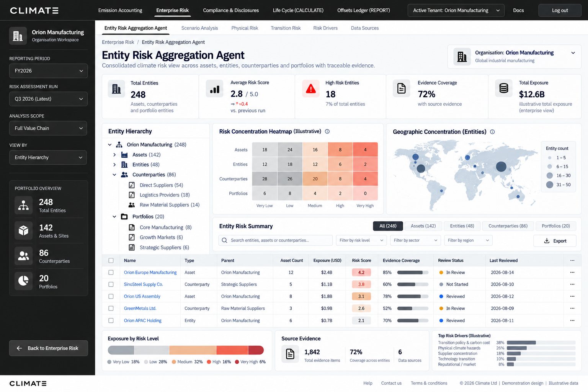Click the Orion Europe Manufacturing risk score 4.2
Screen dimensions: 588x392
tap(361, 273)
